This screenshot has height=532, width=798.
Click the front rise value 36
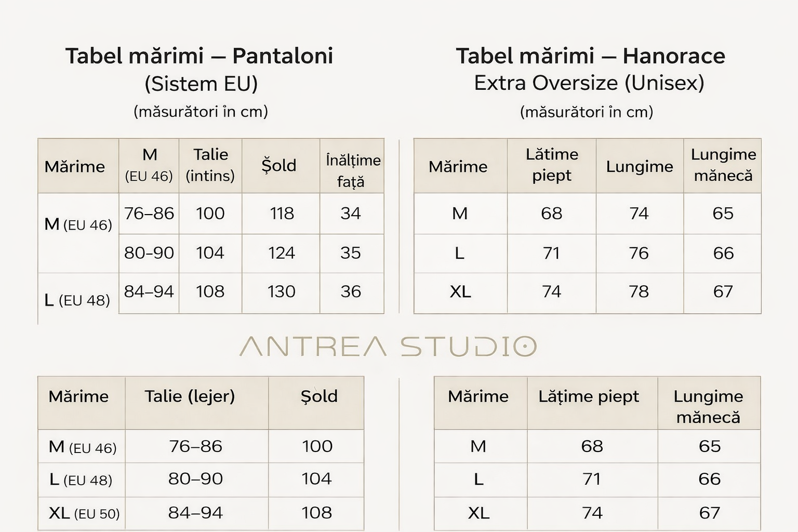pyautogui.click(x=351, y=291)
